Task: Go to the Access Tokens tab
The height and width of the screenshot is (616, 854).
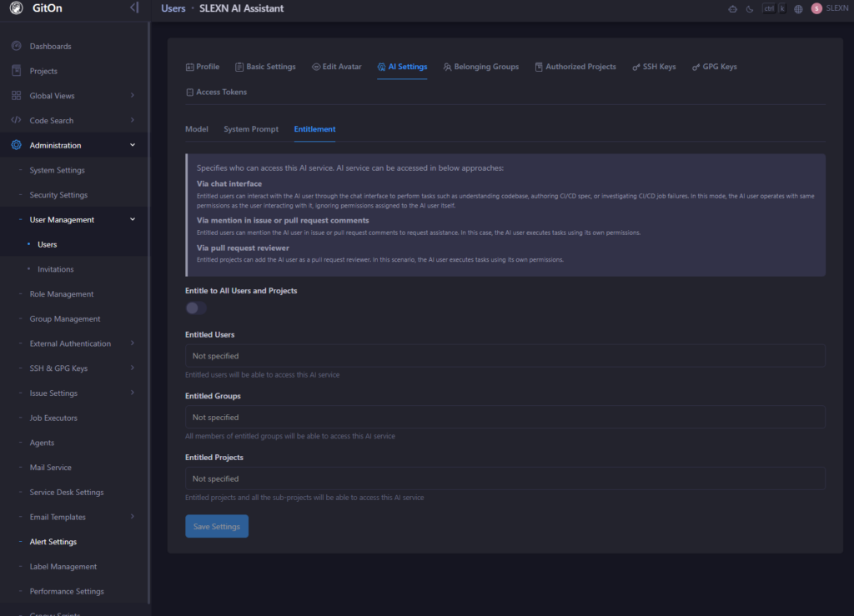Action: (216, 92)
